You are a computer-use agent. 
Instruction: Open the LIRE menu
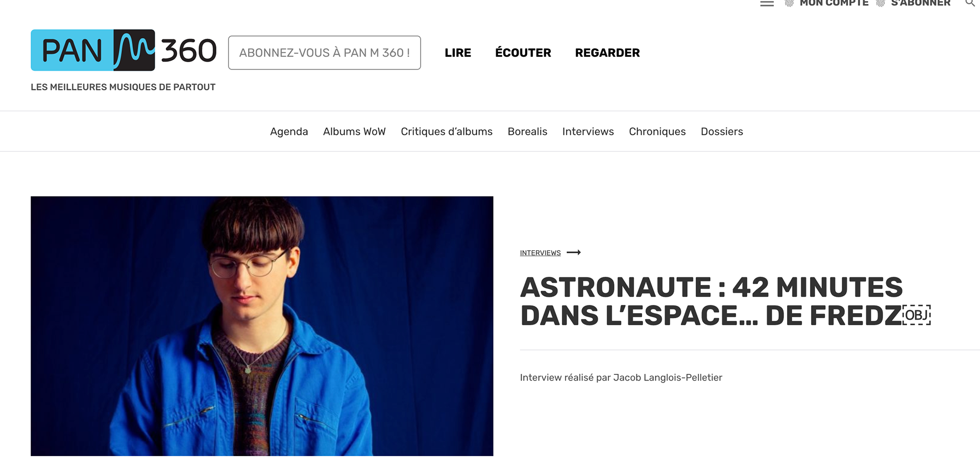click(458, 53)
